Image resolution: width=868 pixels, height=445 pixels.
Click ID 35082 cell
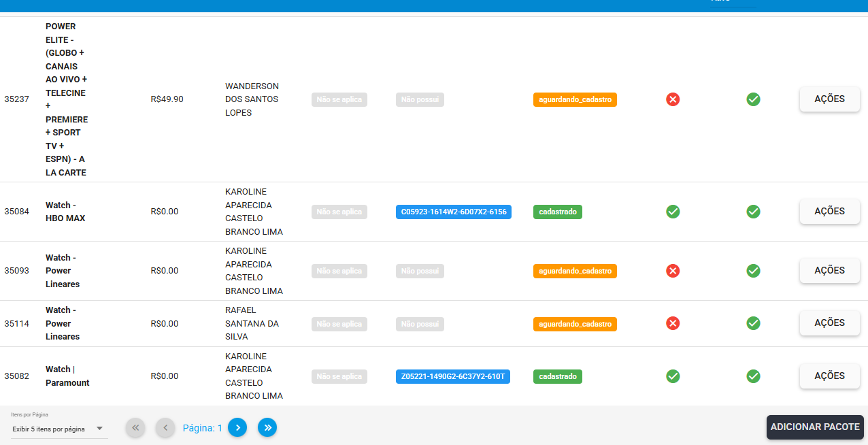16,376
